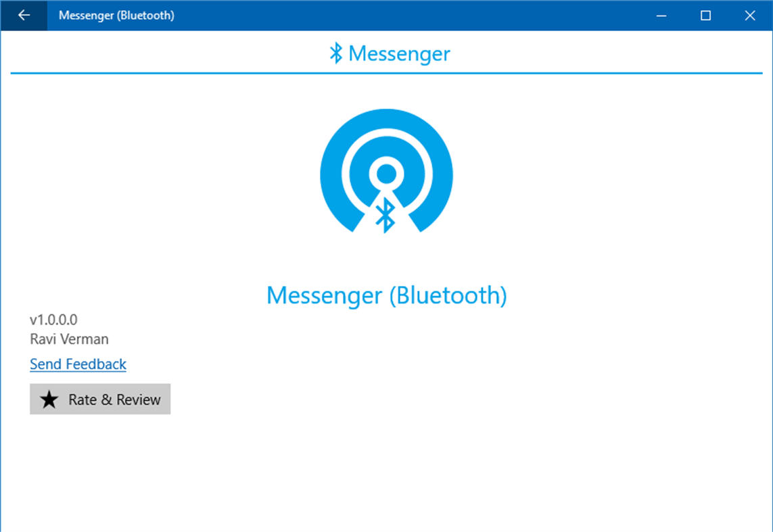
Task: Click the blue divider line below the header
Action: (386, 72)
